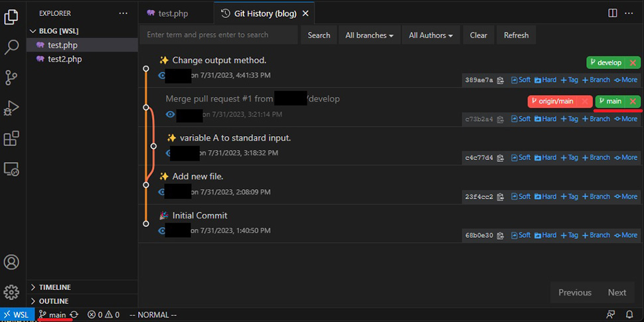Click the feedback icon in status bar
644x322 pixels.
[x=611, y=315]
